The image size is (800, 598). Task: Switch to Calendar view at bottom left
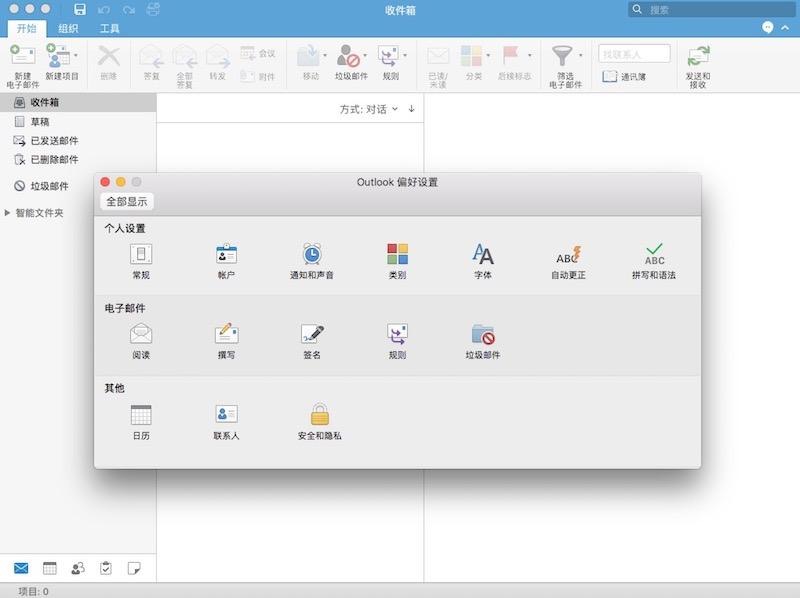pyautogui.click(x=52, y=568)
